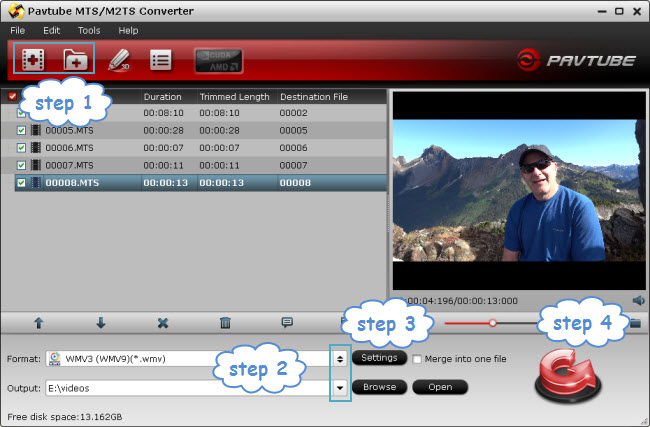Click the preview playback slider handle
Image resolution: width=650 pixels, height=427 pixels.
492,323
